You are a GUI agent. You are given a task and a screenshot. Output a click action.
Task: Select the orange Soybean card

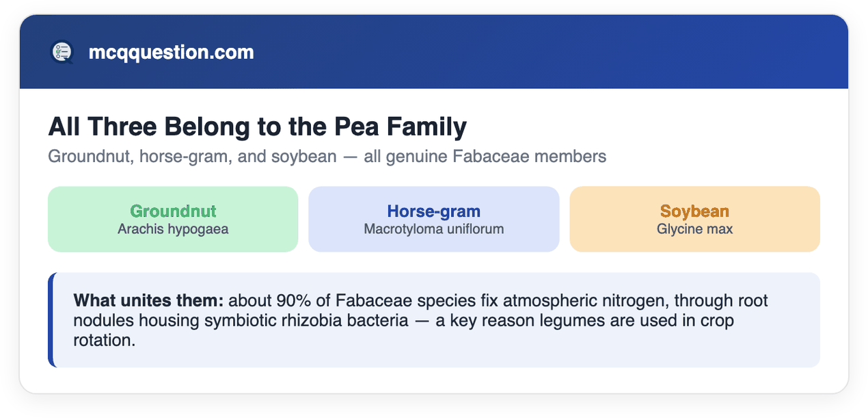tap(694, 219)
